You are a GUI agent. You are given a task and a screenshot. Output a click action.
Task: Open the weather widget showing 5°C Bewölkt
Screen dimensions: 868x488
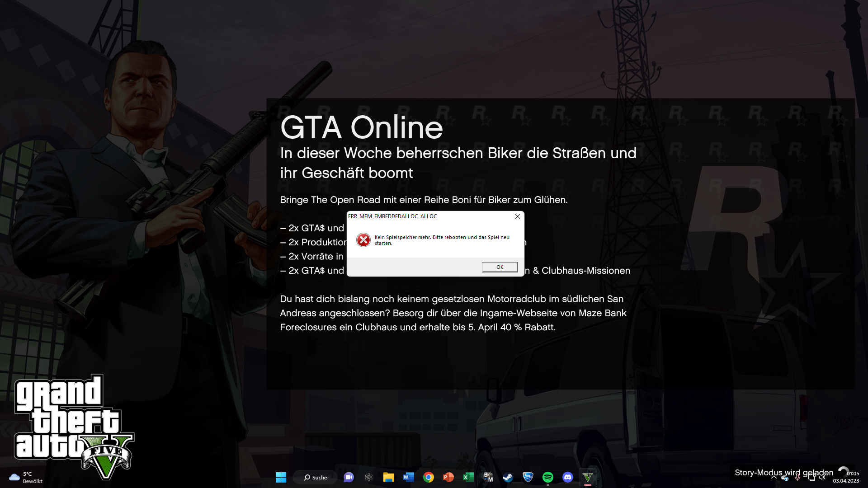26,477
